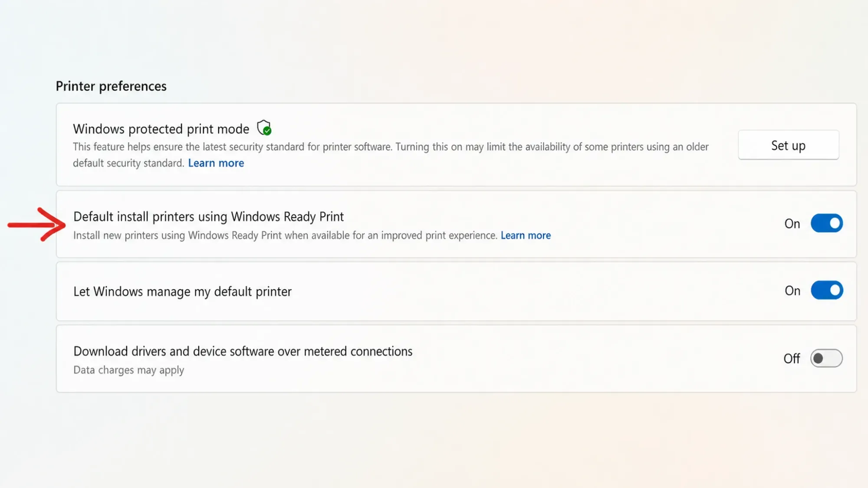
Task: Open Learn more link for Windows Ready Print
Action: click(526, 235)
